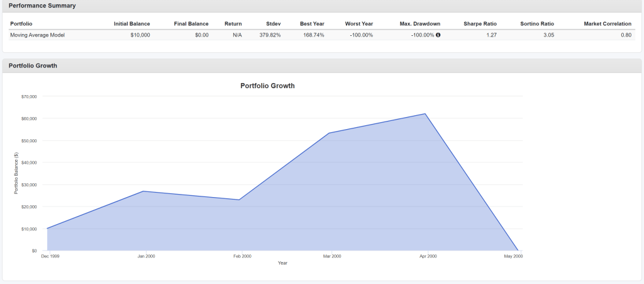Viewport: 644px width, 284px height.
Task: Click the Best Year column header
Action: [x=311, y=23]
